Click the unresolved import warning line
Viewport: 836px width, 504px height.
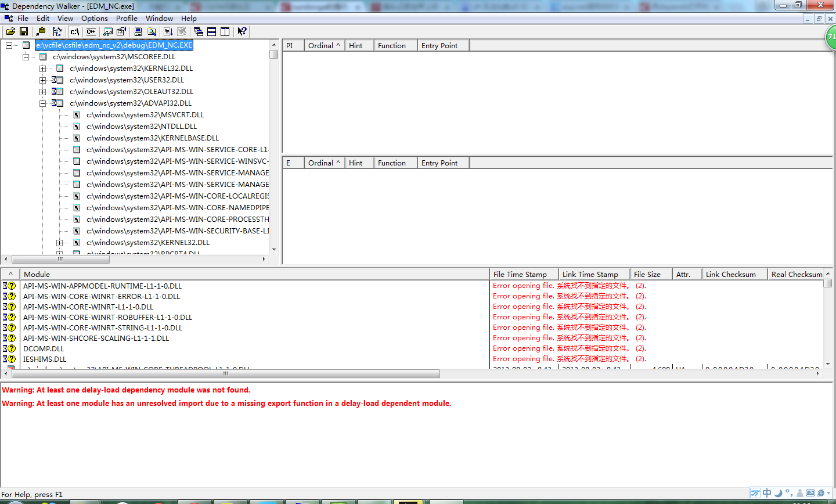coord(226,404)
